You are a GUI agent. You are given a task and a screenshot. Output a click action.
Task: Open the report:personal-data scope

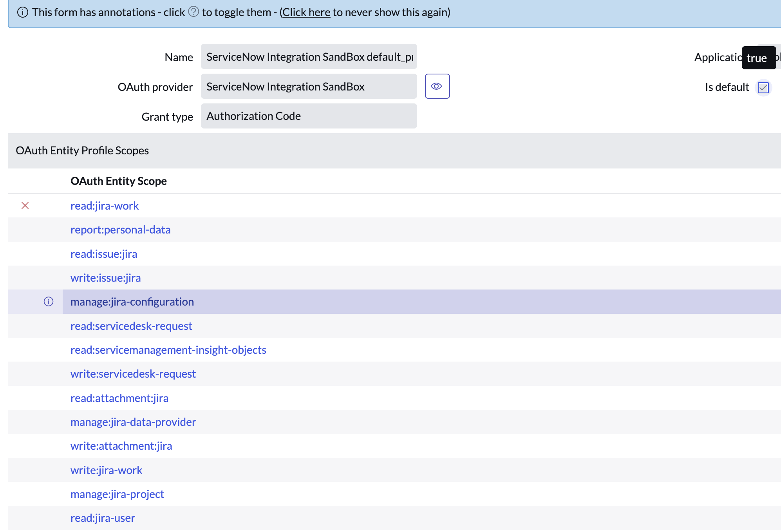tap(120, 230)
